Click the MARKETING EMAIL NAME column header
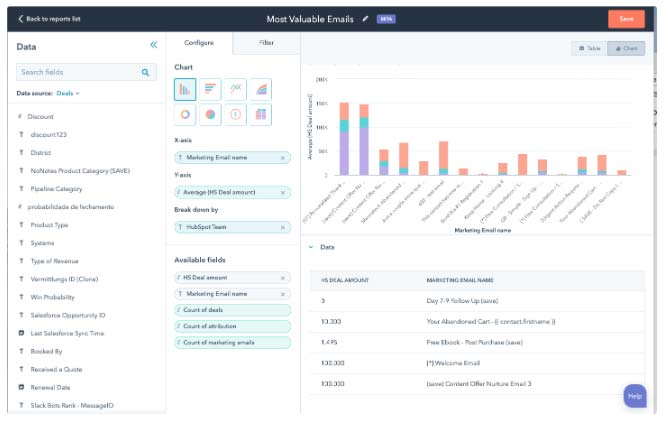 coord(460,280)
